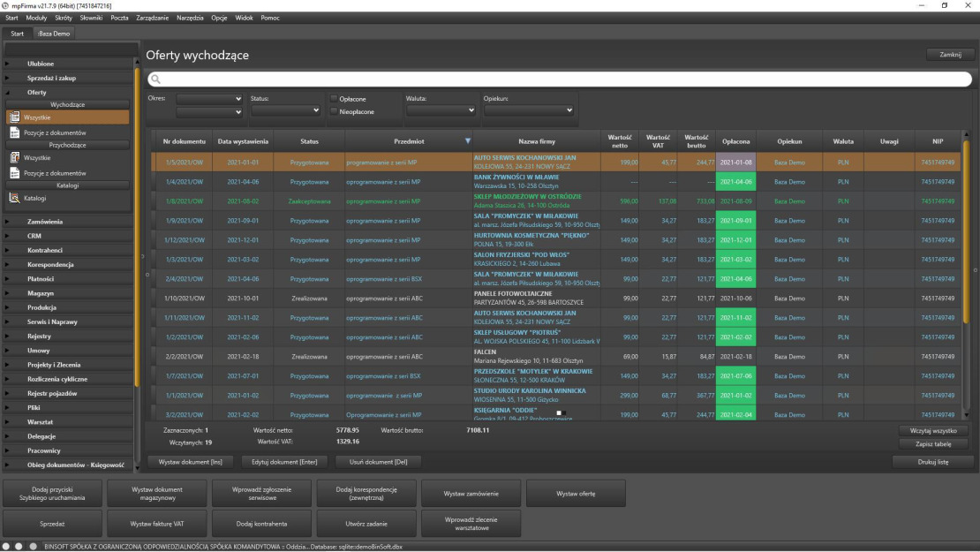980x552 pixels.
Task: Click the Wczytaj wszystko button
Action: pyautogui.click(x=933, y=431)
